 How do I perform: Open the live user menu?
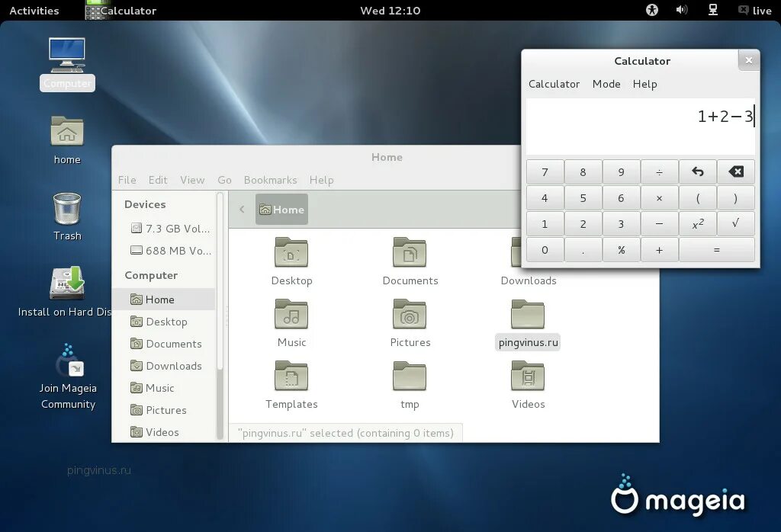754,11
